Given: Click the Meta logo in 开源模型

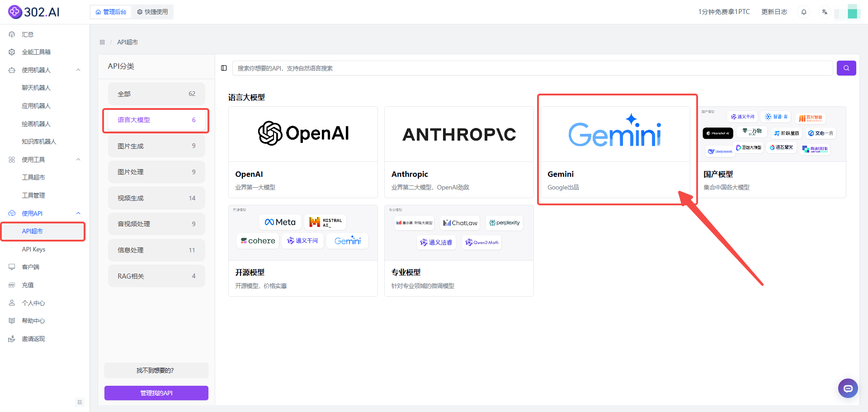Looking at the screenshot, I should click(280, 222).
